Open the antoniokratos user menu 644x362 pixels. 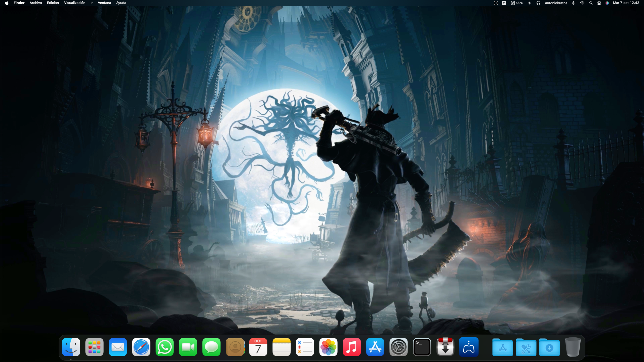(x=556, y=3)
